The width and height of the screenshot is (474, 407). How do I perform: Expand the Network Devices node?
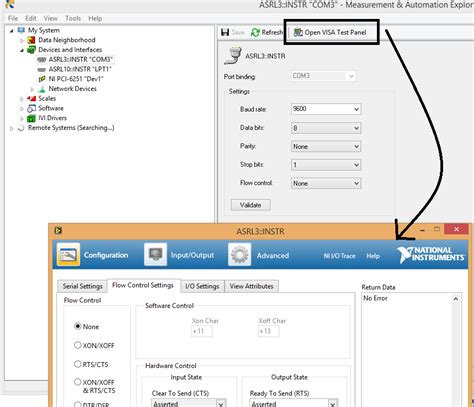click(x=32, y=89)
